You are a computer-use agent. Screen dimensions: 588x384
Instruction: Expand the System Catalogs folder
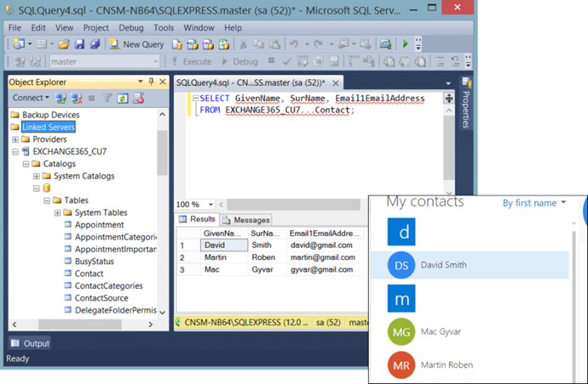coord(36,176)
